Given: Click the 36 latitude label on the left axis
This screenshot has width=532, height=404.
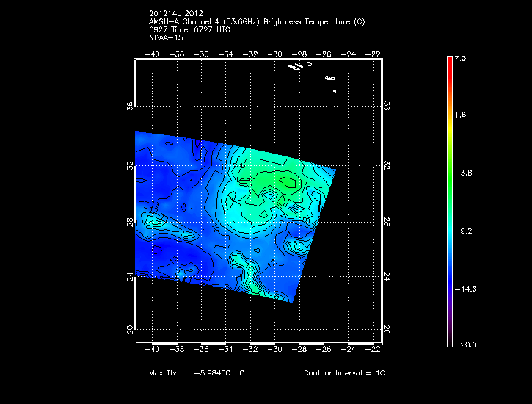Looking at the screenshot, I should pyautogui.click(x=129, y=107).
